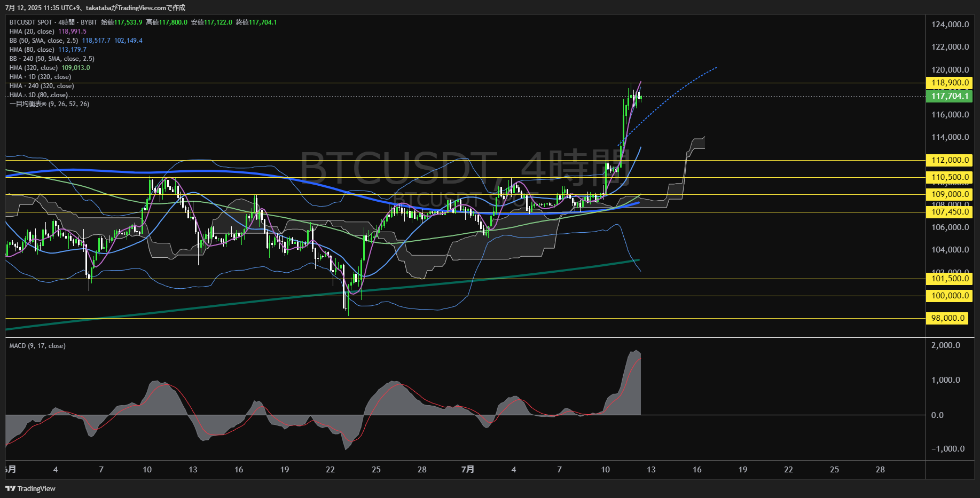Click 124,000.0 on the price axis

click(x=950, y=25)
